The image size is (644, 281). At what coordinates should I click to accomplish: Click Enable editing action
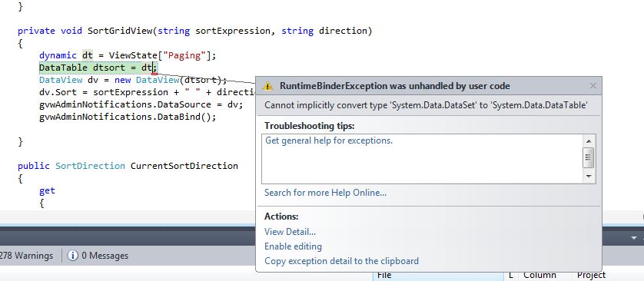pos(293,246)
